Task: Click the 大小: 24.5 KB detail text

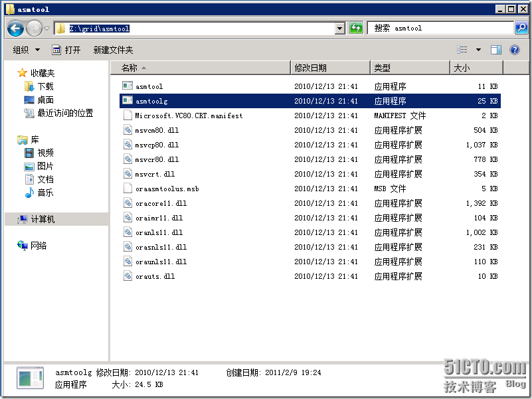Action: point(137,384)
